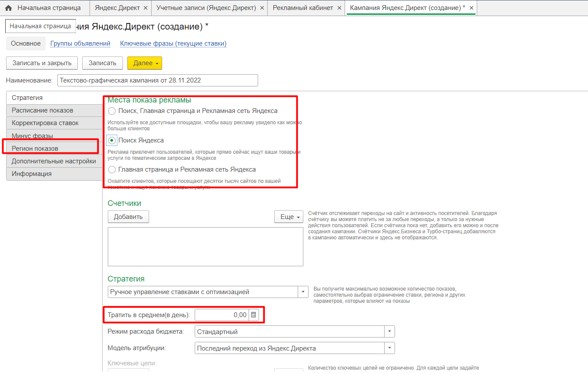The height and width of the screenshot is (374, 588).
Task: Click Последний переход из Яндекс.Директа field
Action: click(x=289, y=348)
